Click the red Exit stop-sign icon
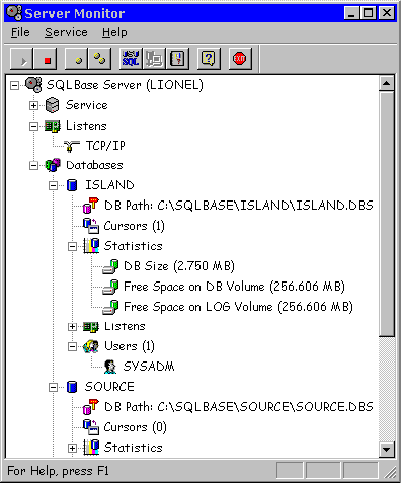This screenshot has height=485, width=401. pos(240,59)
